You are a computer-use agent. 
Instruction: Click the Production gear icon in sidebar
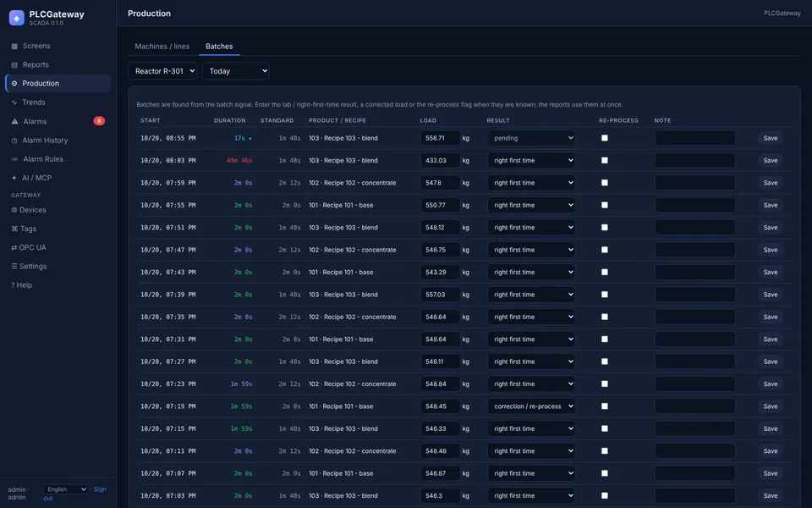pos(14,84)
